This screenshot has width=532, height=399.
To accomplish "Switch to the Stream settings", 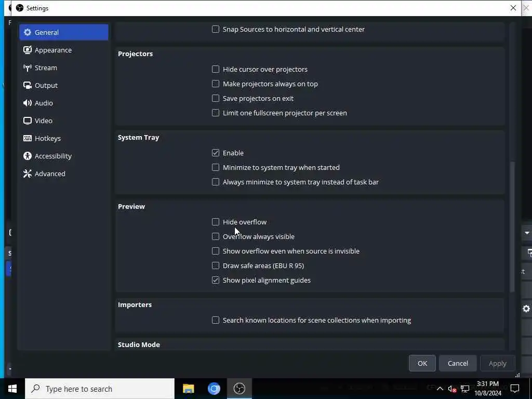I will tap(64, 68).
